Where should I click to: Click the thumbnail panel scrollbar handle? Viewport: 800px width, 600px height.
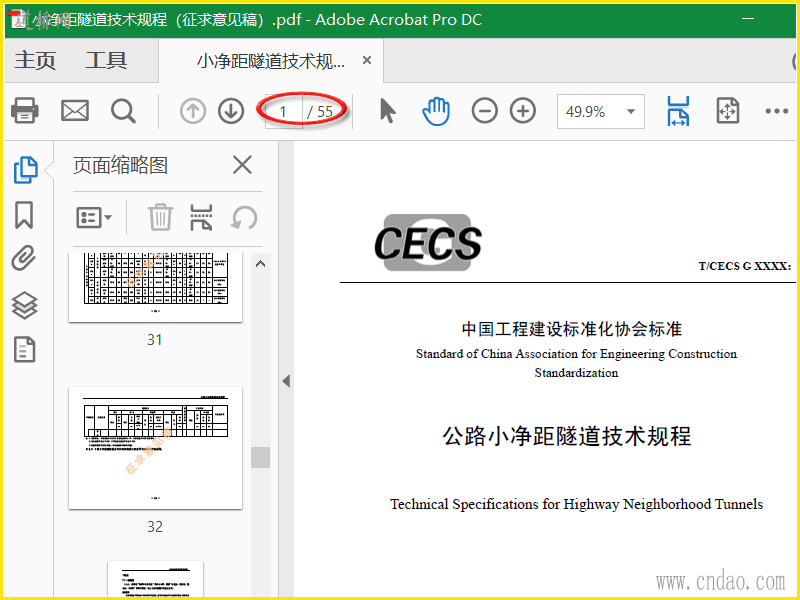click(261, 457)
